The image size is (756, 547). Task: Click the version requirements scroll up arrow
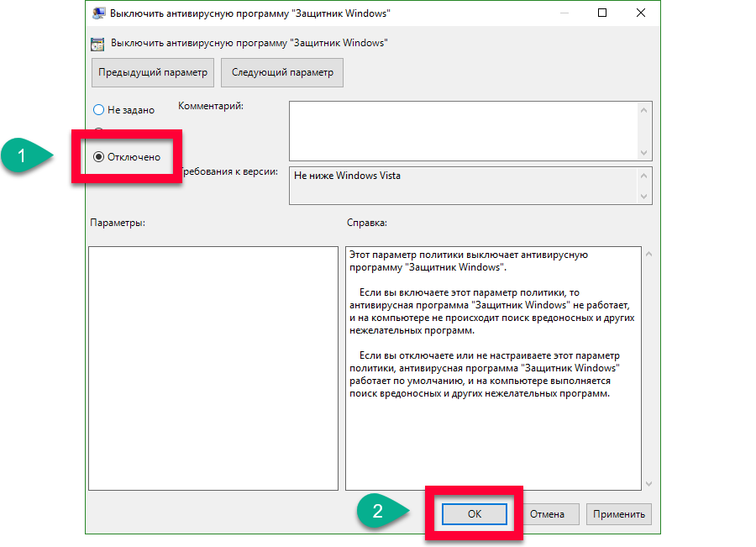[x=644, y=176]
